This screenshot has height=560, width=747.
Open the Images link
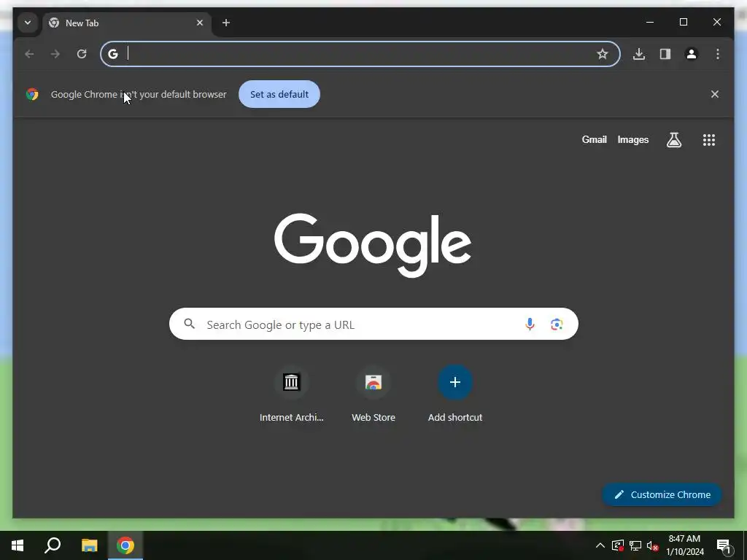(632, 139)
